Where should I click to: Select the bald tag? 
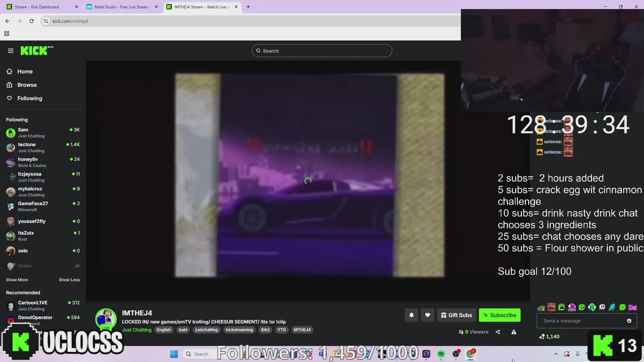(x=183, y=330)
